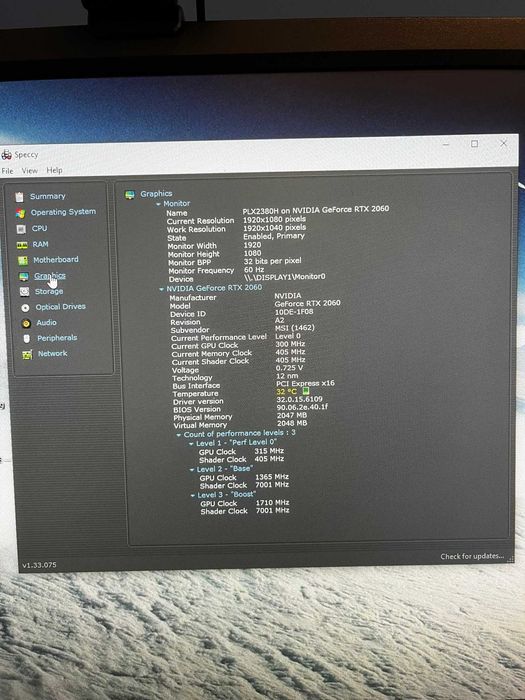Image resolution: width=525 pixels, height=700 pixels.
Task: Collapse the Level 2 Base node
Action: point(192,470)
